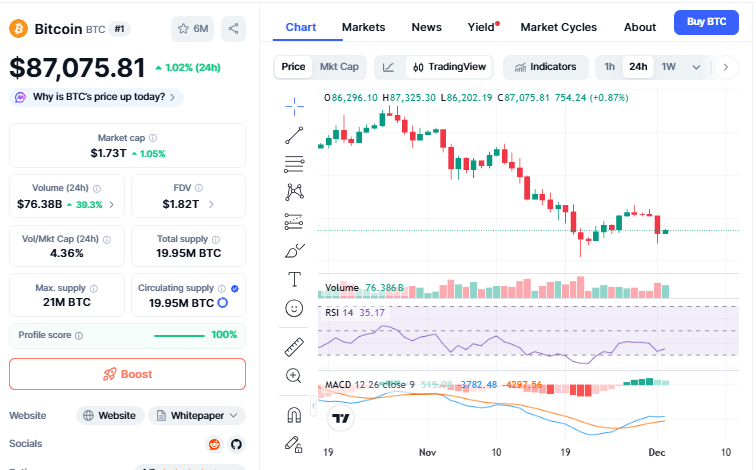Switch chart to Mkt Cap view

tap(339, 67)
